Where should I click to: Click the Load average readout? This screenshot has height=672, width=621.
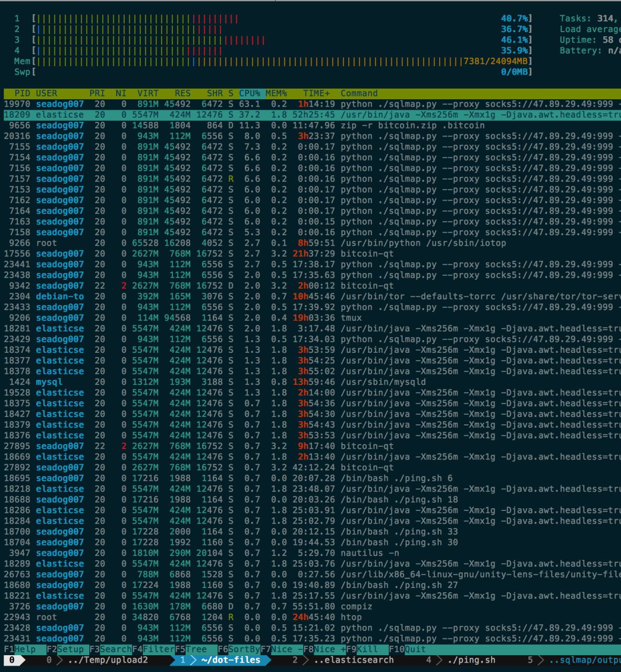[590, 29]
